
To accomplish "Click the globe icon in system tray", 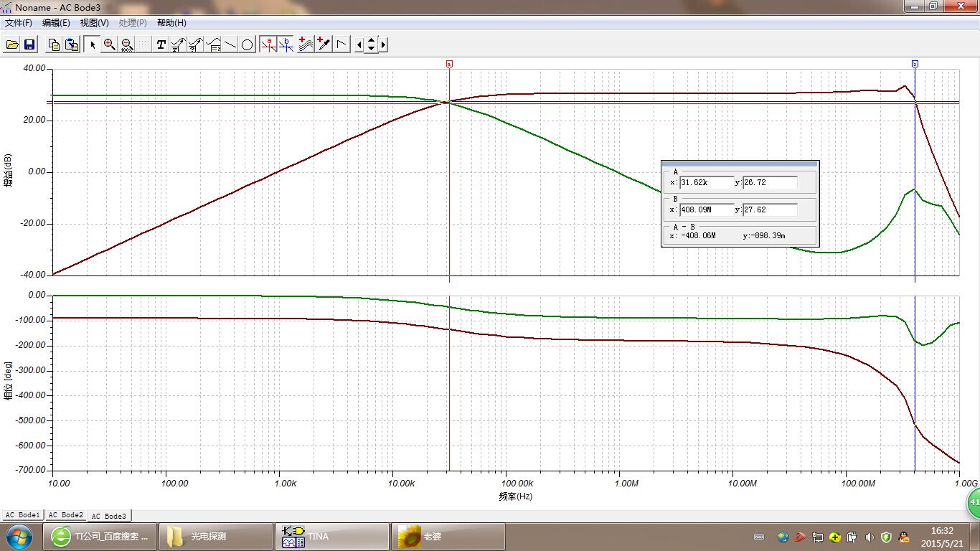I will (x=783, y=537).
